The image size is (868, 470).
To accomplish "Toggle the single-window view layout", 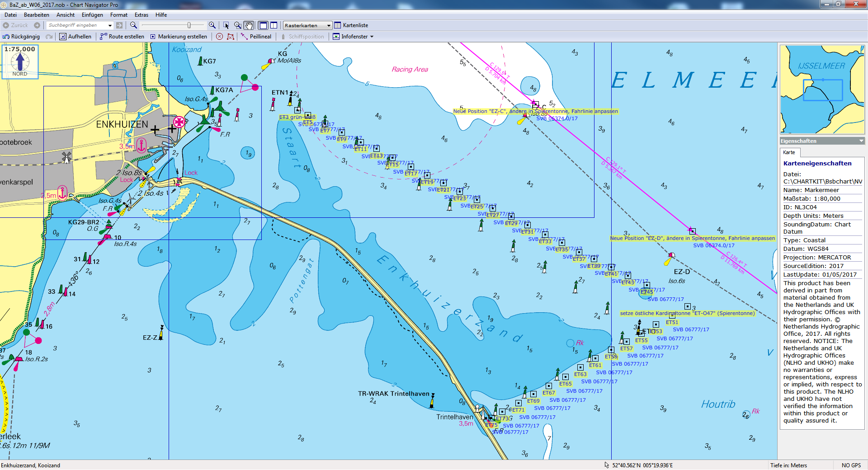I will (x=263, y=25).
